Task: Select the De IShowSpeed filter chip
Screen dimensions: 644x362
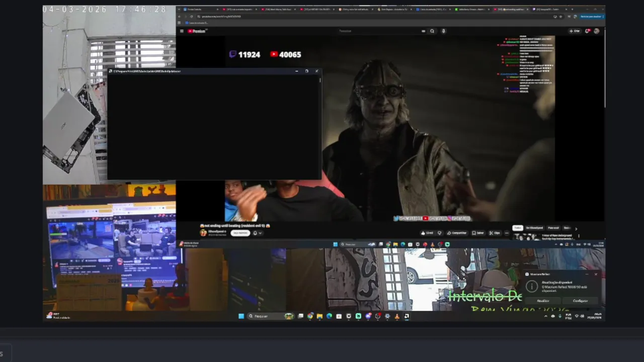Action: (x=534, y=228)
